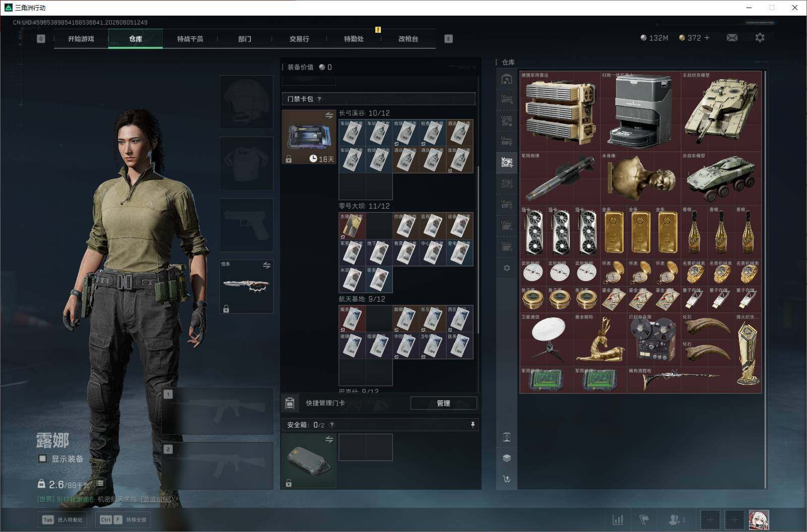Click the 管理 button for keycards
The width and height of the screenshot is (807, 532).
pyautogui.click(x=443, y=403)
